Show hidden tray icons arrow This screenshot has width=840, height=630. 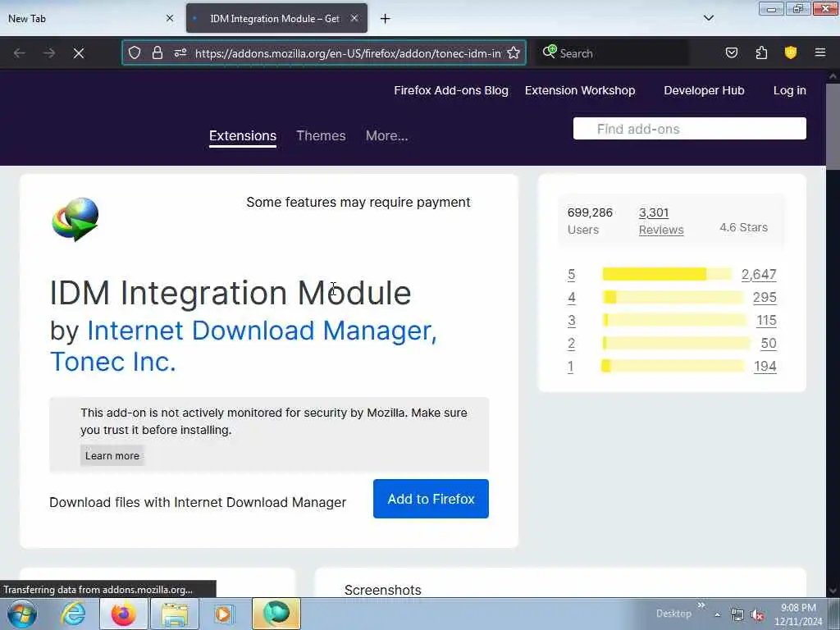point(717,615)
